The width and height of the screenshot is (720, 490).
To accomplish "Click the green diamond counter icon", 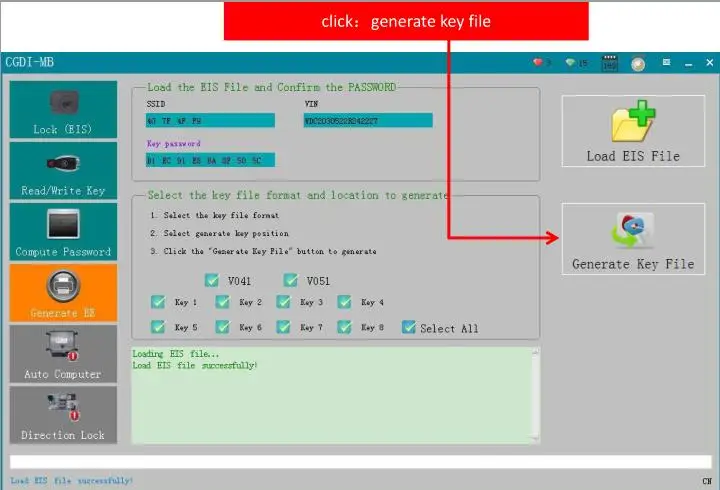I will 570,62.
